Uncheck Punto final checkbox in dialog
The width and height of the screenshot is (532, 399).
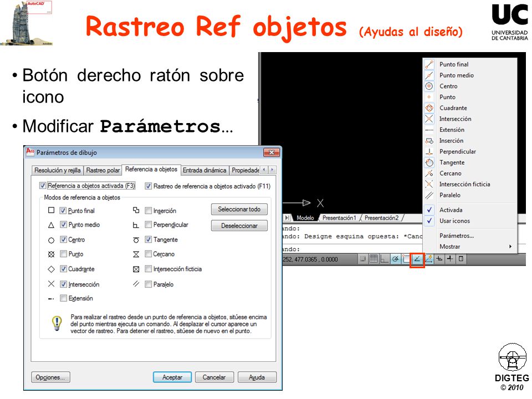(x=63, y=211)
